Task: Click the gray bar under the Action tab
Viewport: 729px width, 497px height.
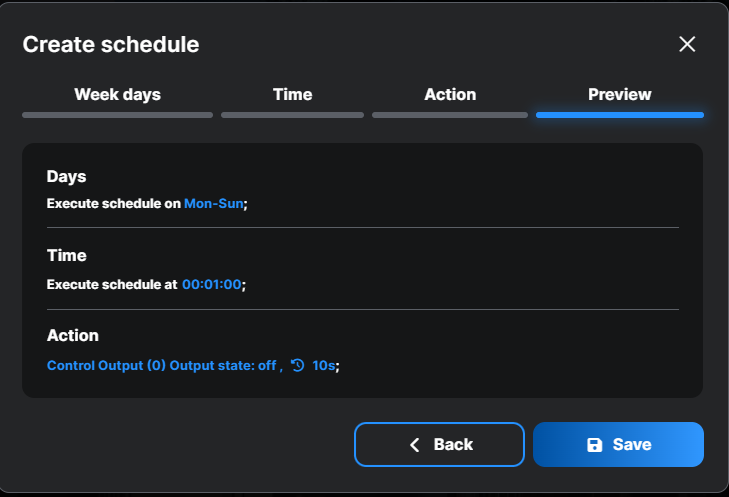Action: (x=450, y=115)
